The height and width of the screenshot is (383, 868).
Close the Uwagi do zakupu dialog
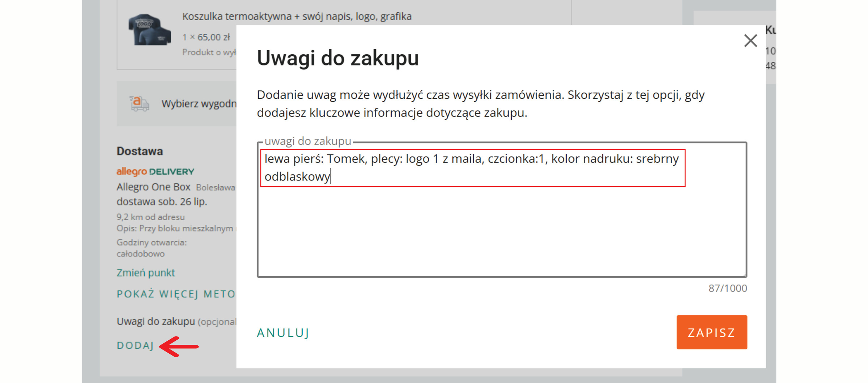pos(750,41)
